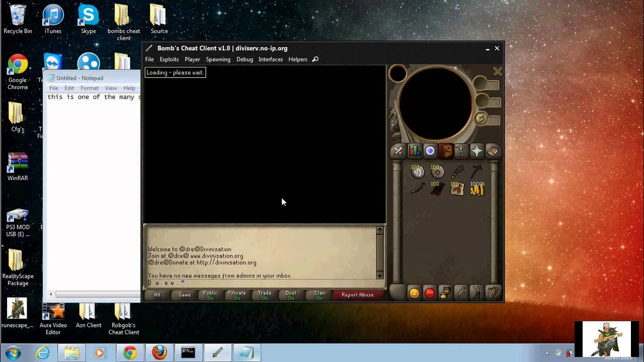Click chat box scroll up arrow
This screenshot has height=362, width=644.
tap(380, 230)
